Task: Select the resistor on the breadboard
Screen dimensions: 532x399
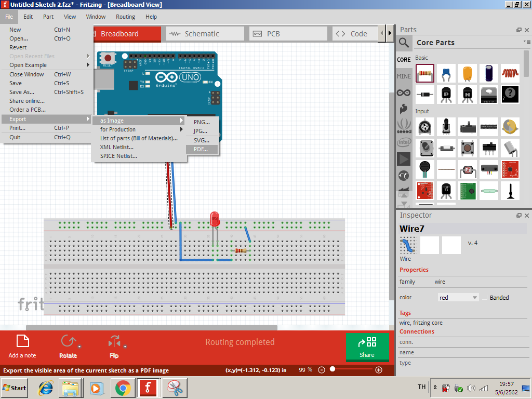Action: coord(241,251)
